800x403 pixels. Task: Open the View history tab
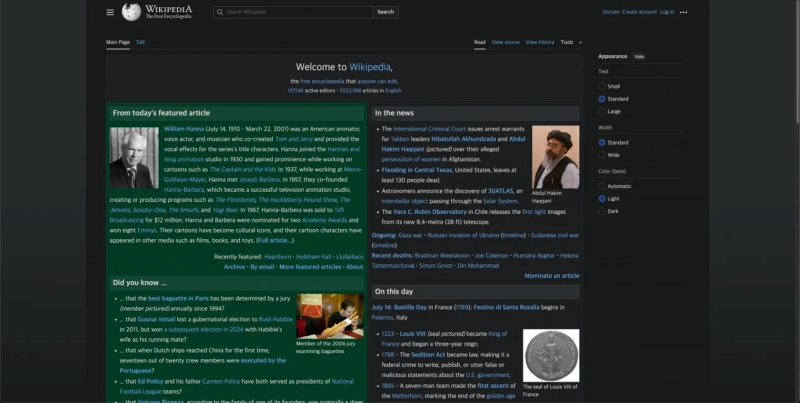tap(539, 42)
